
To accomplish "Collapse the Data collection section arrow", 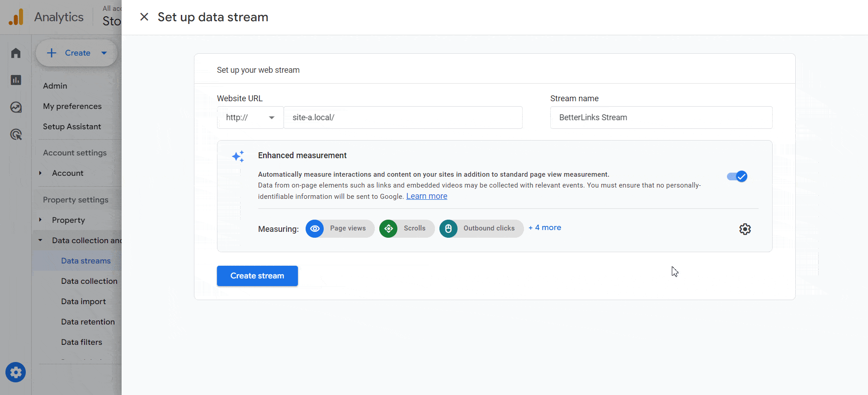I will (x=40, y=240).
